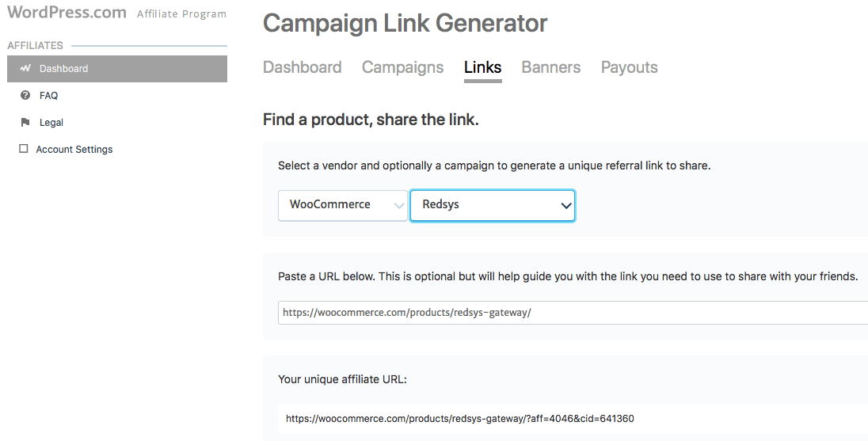This screenshot has width=868, height=441.
Task: Open the FAQ sidebar link
Action: tap(48, 96)
